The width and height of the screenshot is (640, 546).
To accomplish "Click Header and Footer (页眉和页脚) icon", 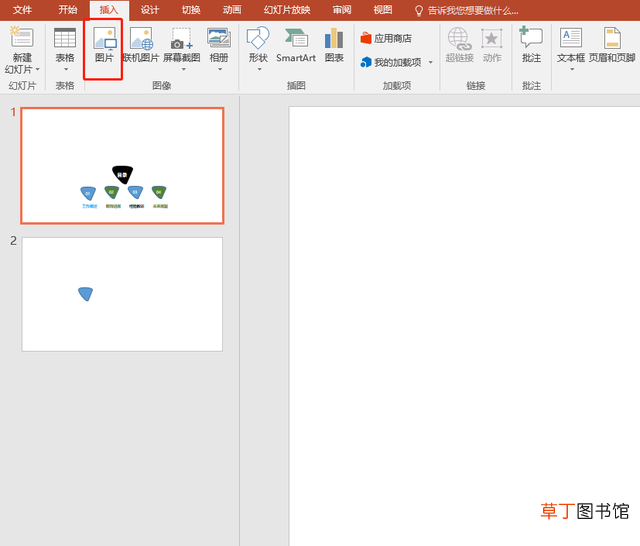I will pyautogui.click(x=612, y=38).
